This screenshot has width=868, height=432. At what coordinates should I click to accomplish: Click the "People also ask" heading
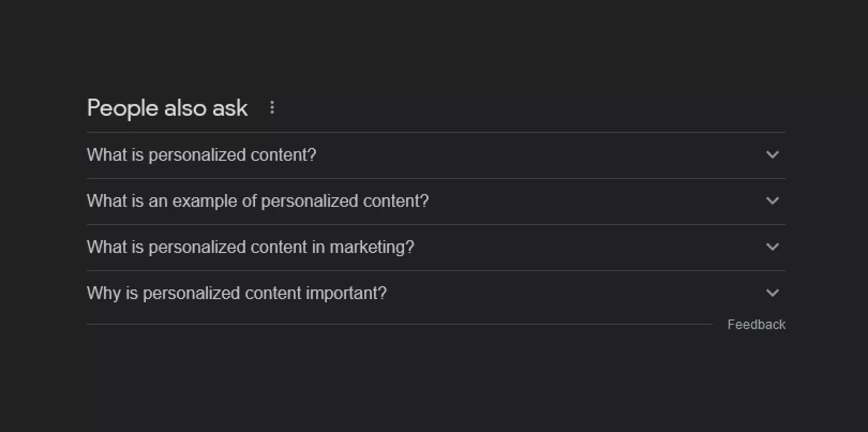[x=167, y=108]
